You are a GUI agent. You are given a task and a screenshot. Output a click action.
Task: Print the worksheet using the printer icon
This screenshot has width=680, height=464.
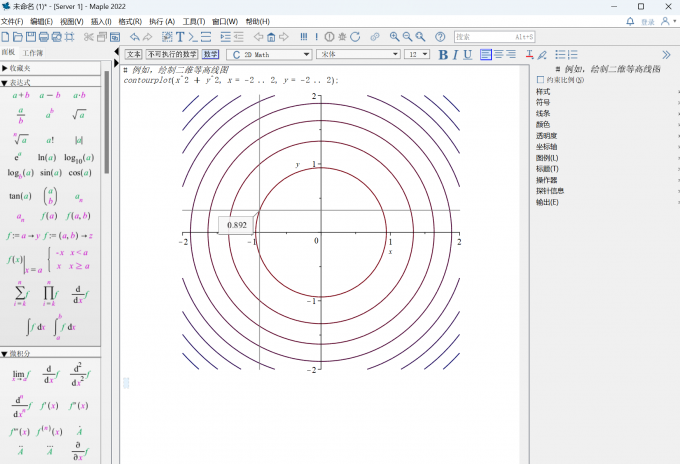pos(44,37)
